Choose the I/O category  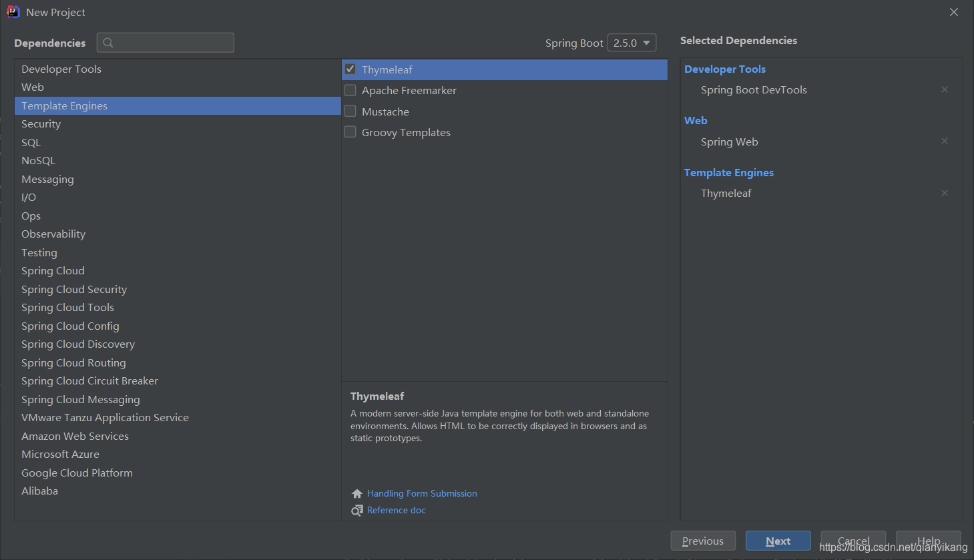178,198
